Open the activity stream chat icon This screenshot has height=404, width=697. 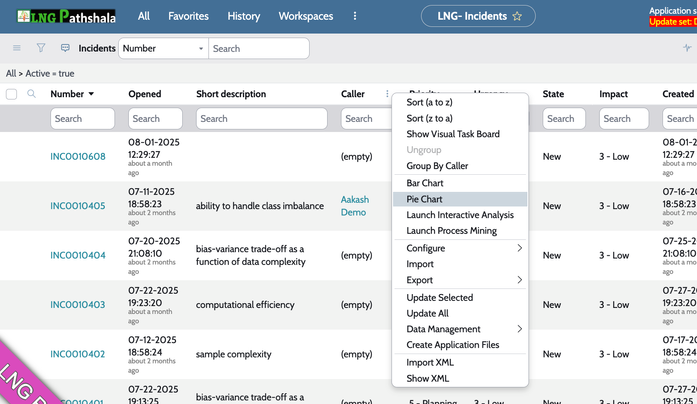(x=65, y=48)
